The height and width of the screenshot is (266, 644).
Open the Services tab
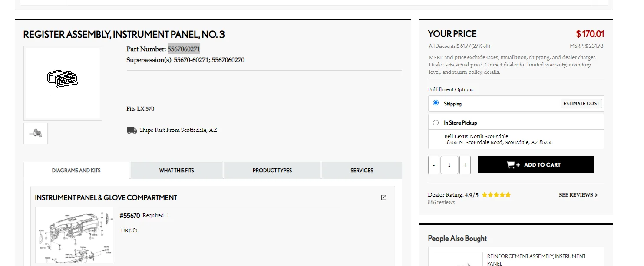[x=362, y=171]
